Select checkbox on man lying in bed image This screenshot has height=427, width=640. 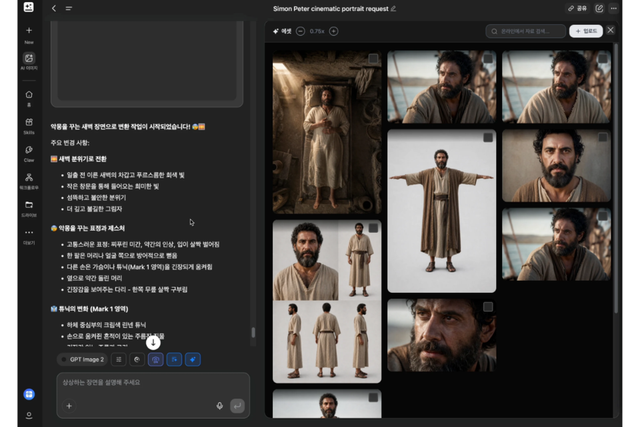[373, 59]
